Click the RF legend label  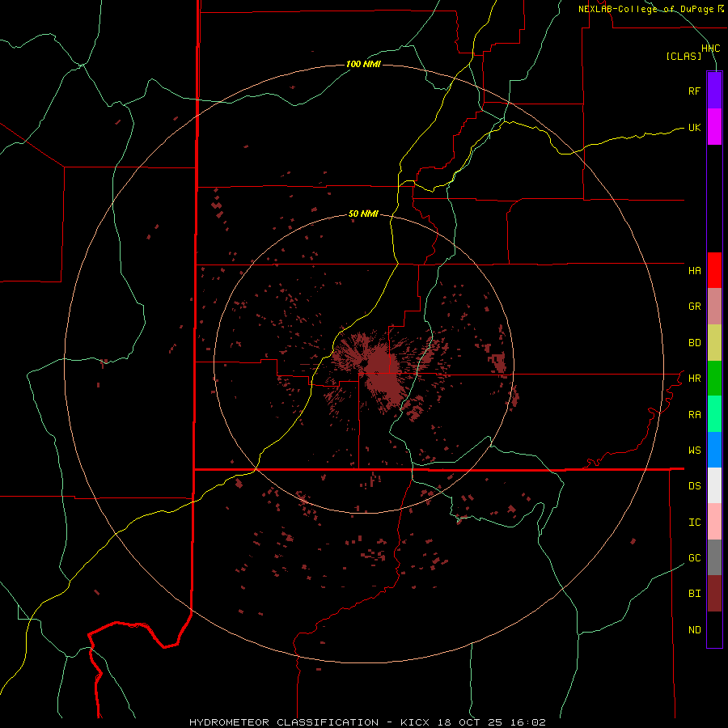tap(694, 91)
